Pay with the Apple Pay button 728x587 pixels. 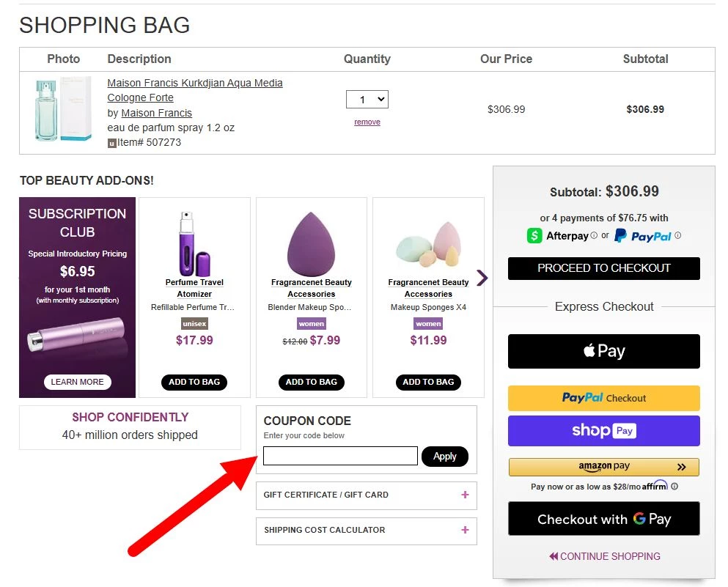603,351
